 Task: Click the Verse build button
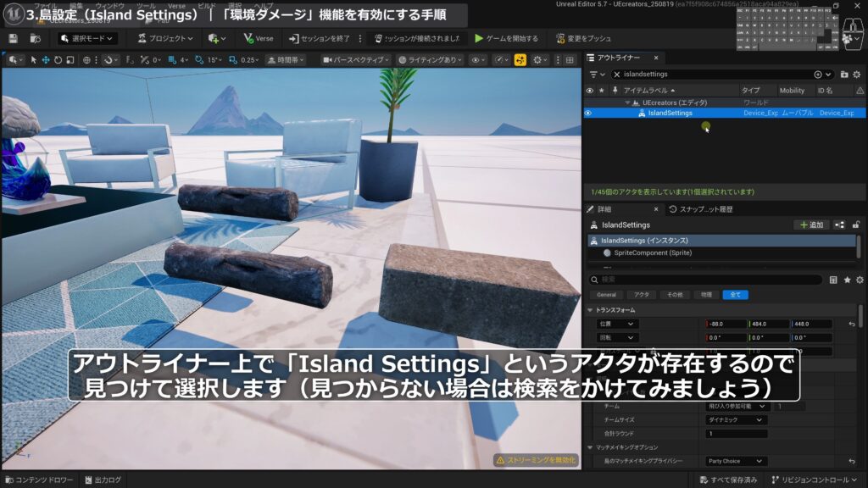pos(259,38)
